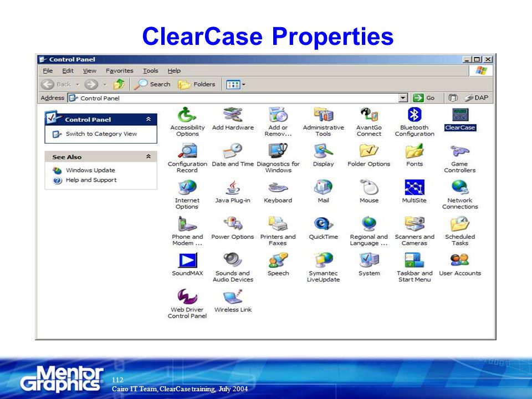The height and width of the screenshot is (399, 532).
Task: Open System properties icon
Action: [x=369, y=260]
